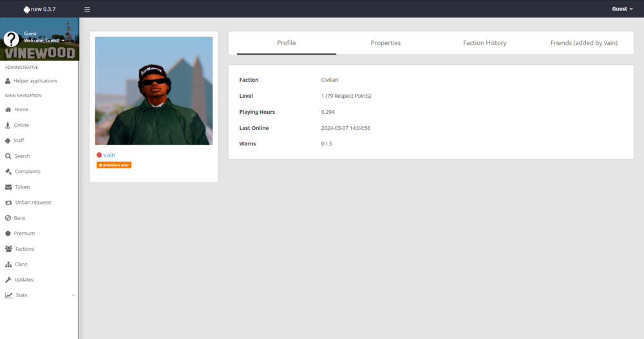Click the Search magnifier icon
This screenshot has height=339, width=644.
(x=8, y=156)
